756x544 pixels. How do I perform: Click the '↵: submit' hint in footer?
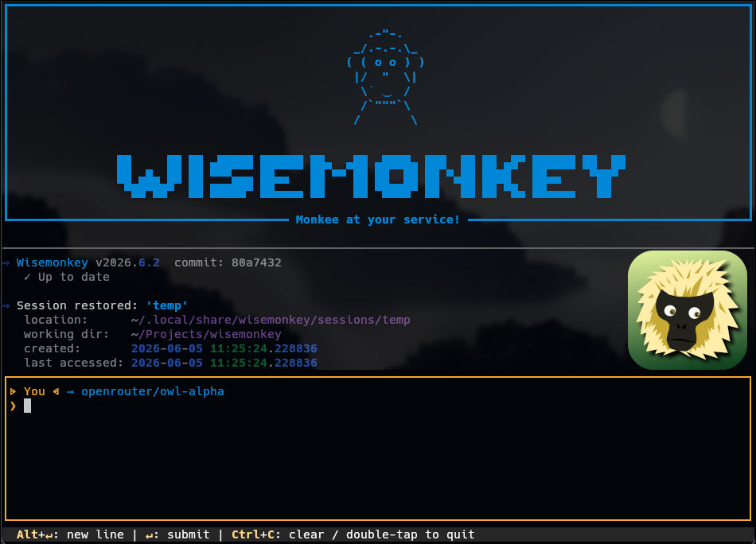(x=177, y=534)
